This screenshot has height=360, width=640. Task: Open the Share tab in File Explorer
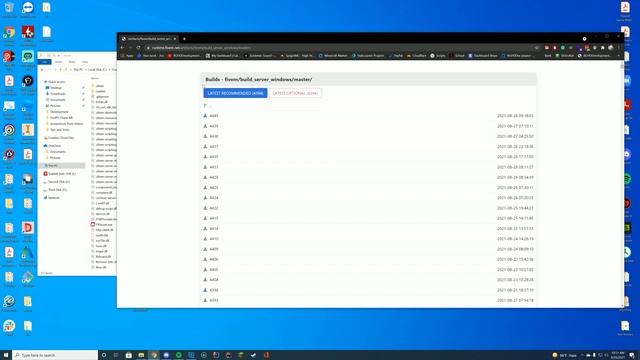(72, 62)
